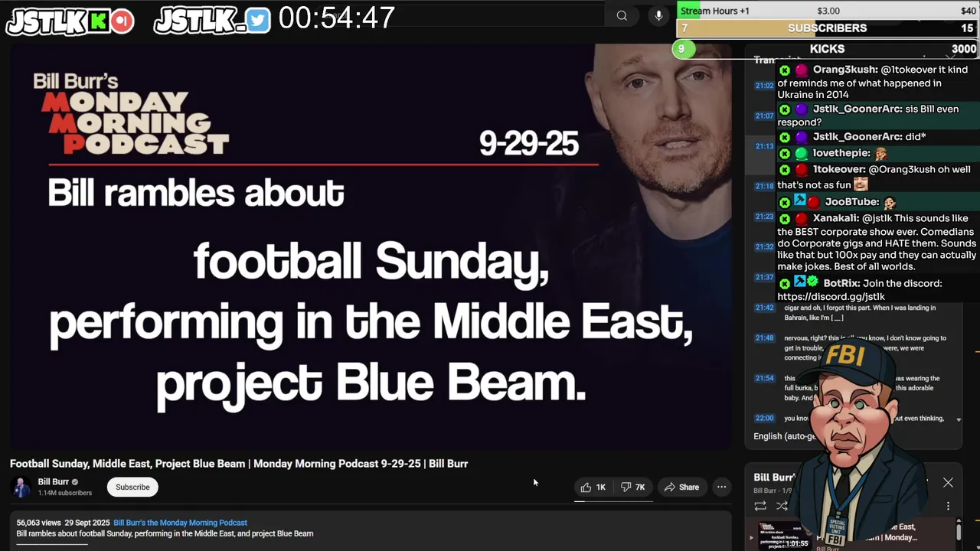Viewport: 980px width, 551px height.
Task: Click the SUBSCRIBERS goal bar
Action: (827, 28)
